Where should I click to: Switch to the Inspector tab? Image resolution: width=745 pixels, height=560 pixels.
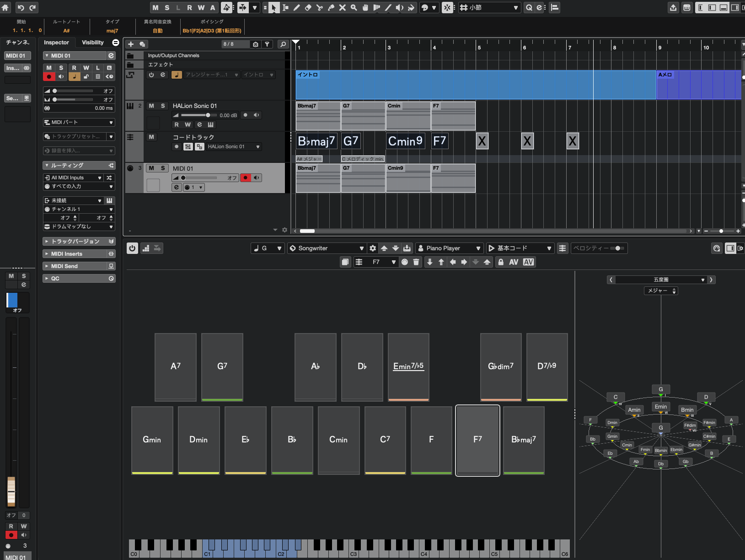(x=56, y=43)
